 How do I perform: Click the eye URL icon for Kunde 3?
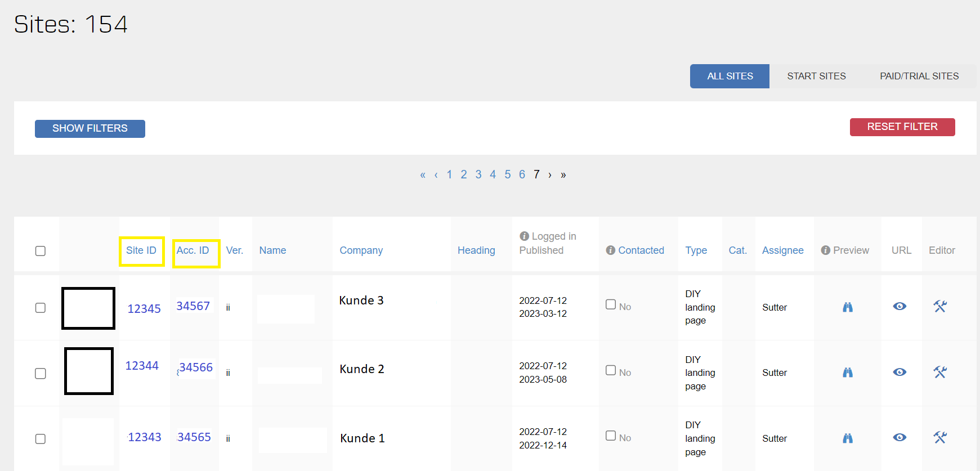point(900,306)
